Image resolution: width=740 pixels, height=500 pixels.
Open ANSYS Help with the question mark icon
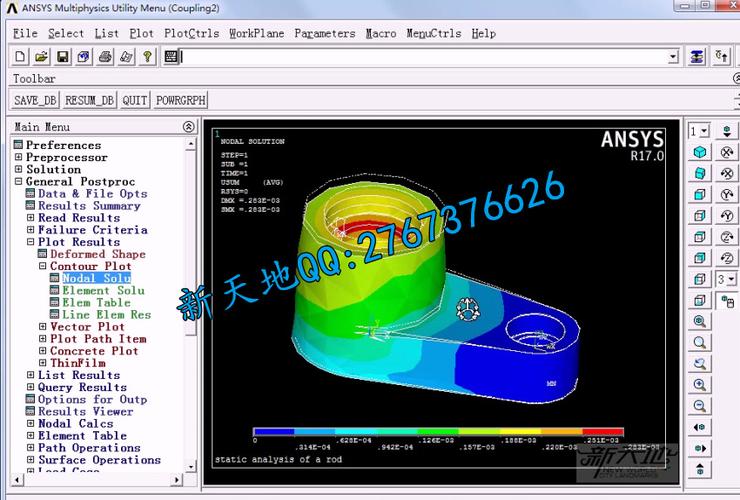pos(147,57)
